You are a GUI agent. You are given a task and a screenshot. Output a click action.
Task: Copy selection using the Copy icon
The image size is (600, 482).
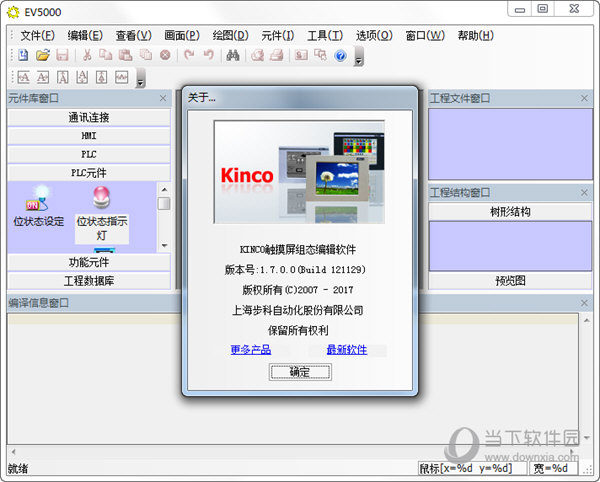coord(106,55)
